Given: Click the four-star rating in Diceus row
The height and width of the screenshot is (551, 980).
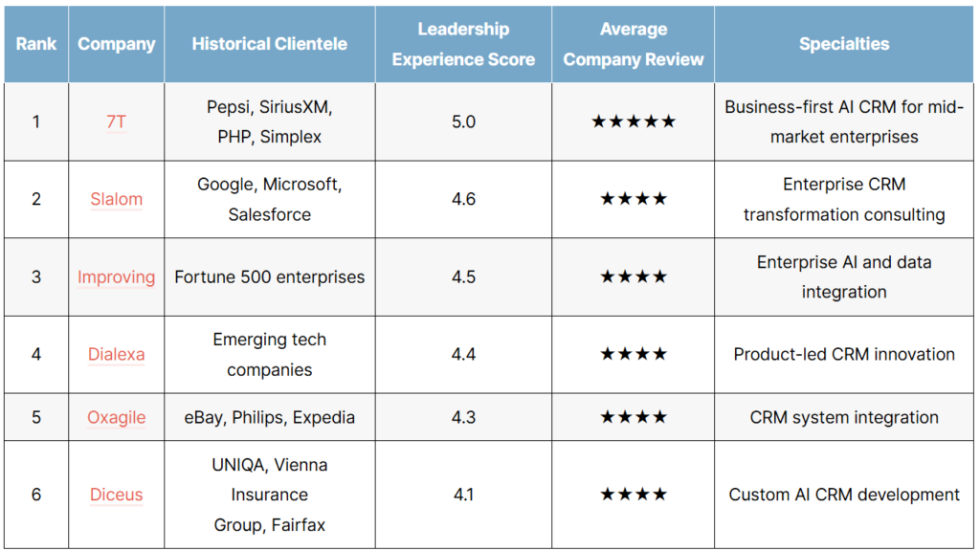Looking at the screenshot, I should point(634,495).
